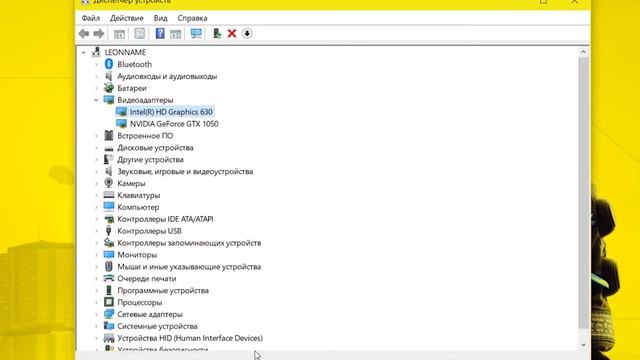Uninstall device with red X icon

pyautogui.click(x=232, y=33)
